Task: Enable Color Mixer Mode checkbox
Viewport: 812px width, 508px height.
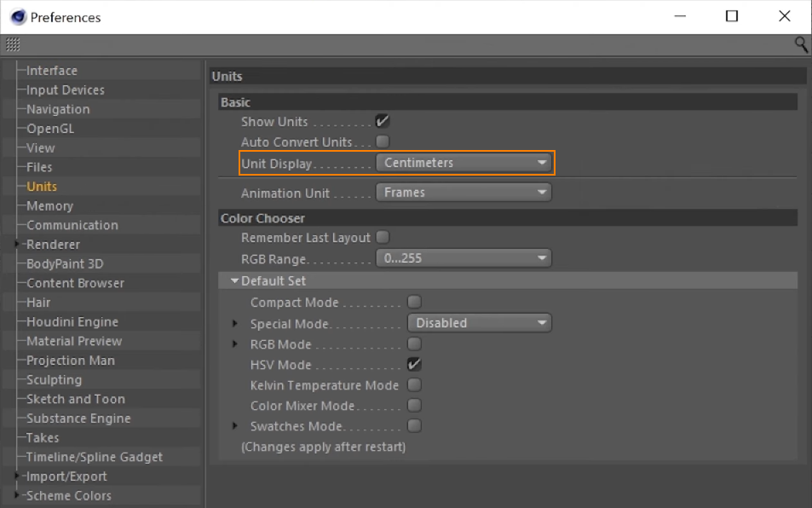Action: [414, 406]
